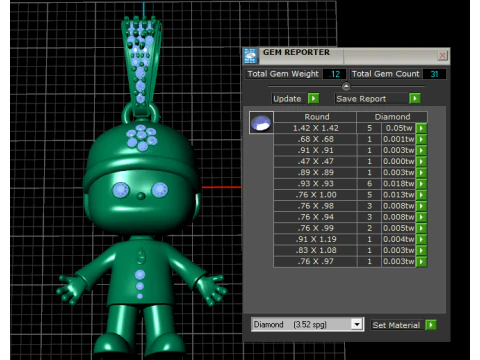480x360 pixels.
Task: Click the count 6 in the .93 X .93 row
Action: point(369,184)
